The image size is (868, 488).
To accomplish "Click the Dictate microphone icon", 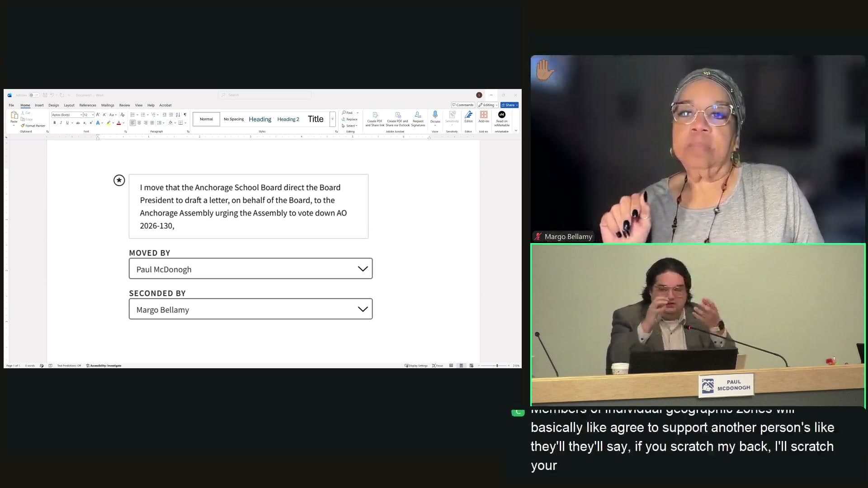I will click(x=435, y=115).
